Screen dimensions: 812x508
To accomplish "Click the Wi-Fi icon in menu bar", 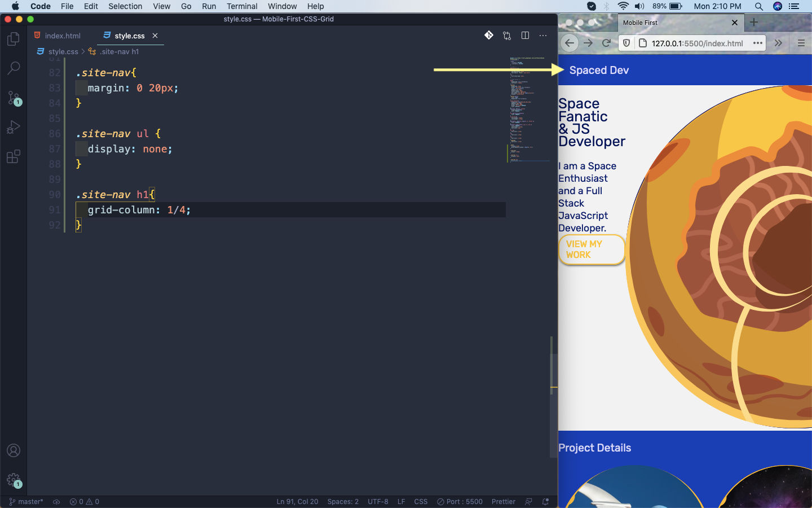I will [623, 6].
